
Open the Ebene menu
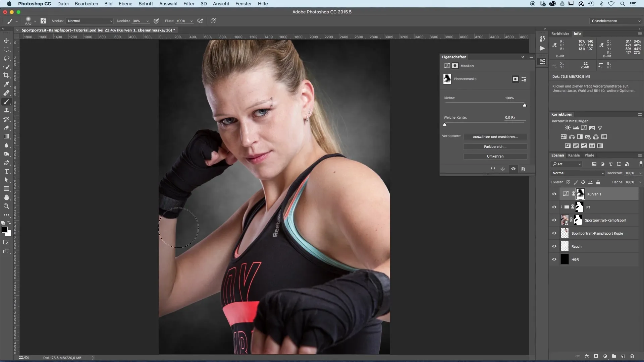[x=125, y=4]
